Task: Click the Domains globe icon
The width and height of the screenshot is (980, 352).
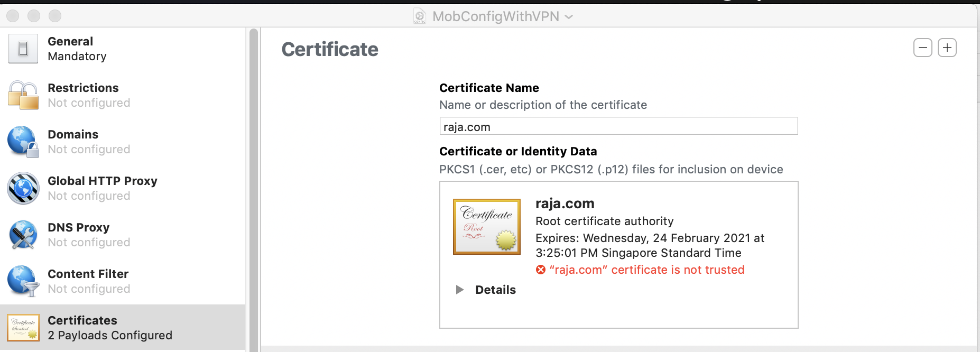Action: pos(23,142)
